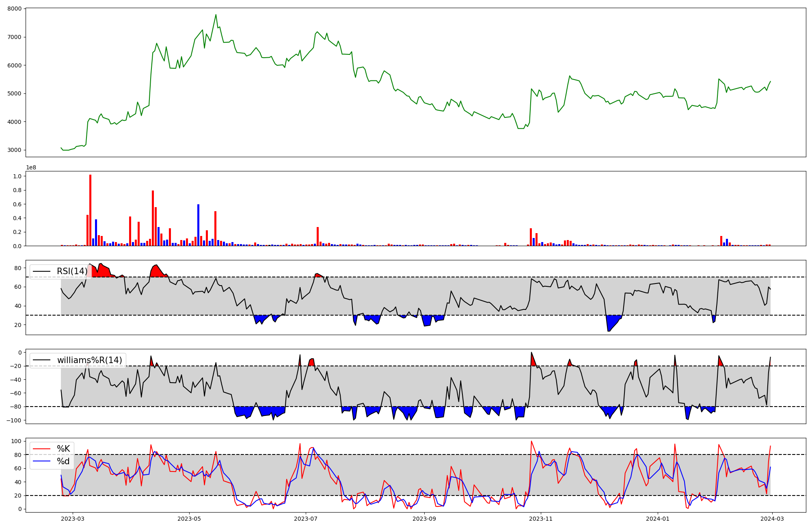Screen dimensions: 812x528
Task: Click the 2024-01 x-axis date label
Action: coord(657,519)
